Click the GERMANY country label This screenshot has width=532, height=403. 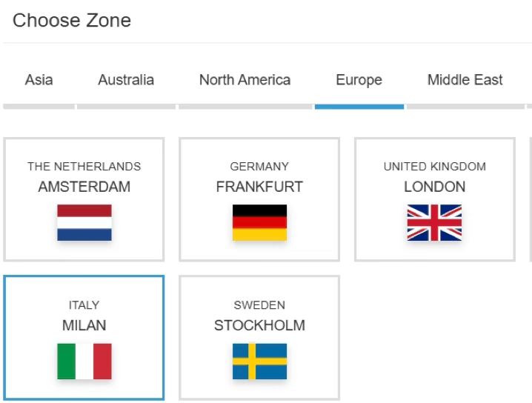coord(259,167)
